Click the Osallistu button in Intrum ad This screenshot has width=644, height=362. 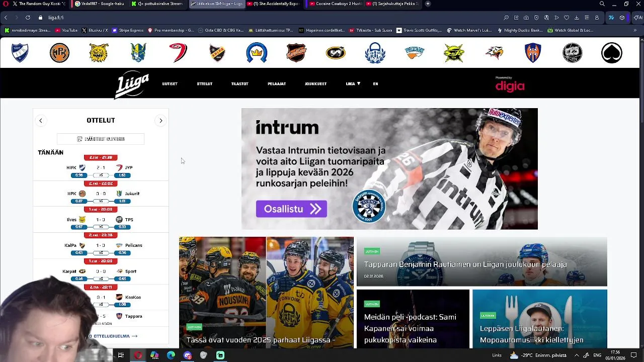point(291,209)
